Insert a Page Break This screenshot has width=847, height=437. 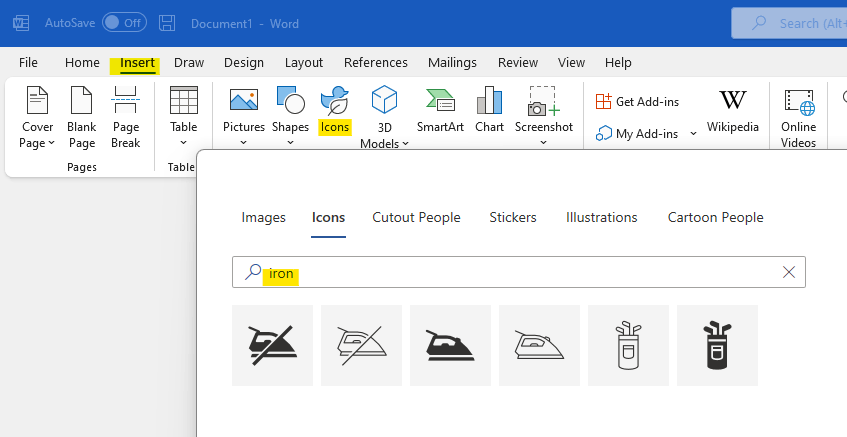click(x=125, y=118)
